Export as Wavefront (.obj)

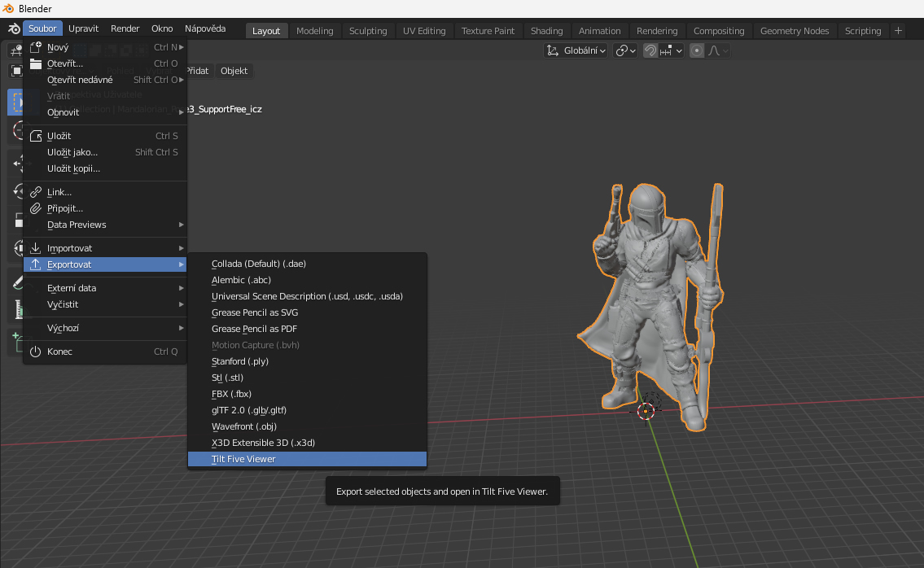307,426
